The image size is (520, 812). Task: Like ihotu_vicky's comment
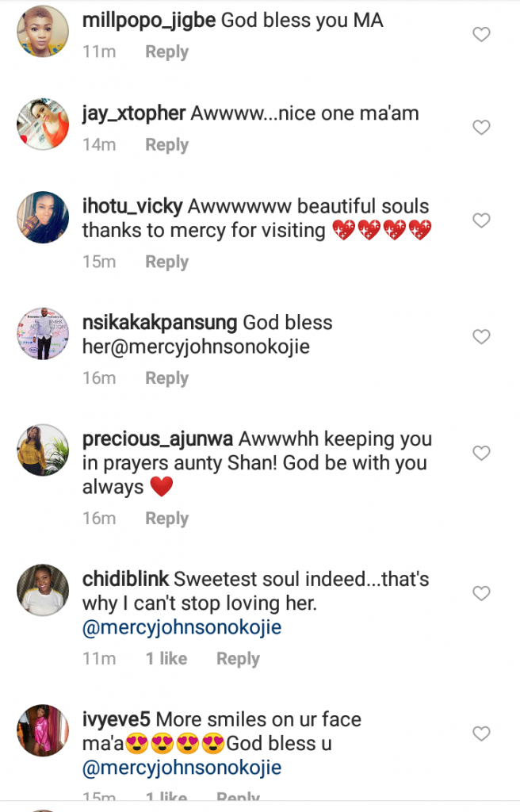coord(481,220)
